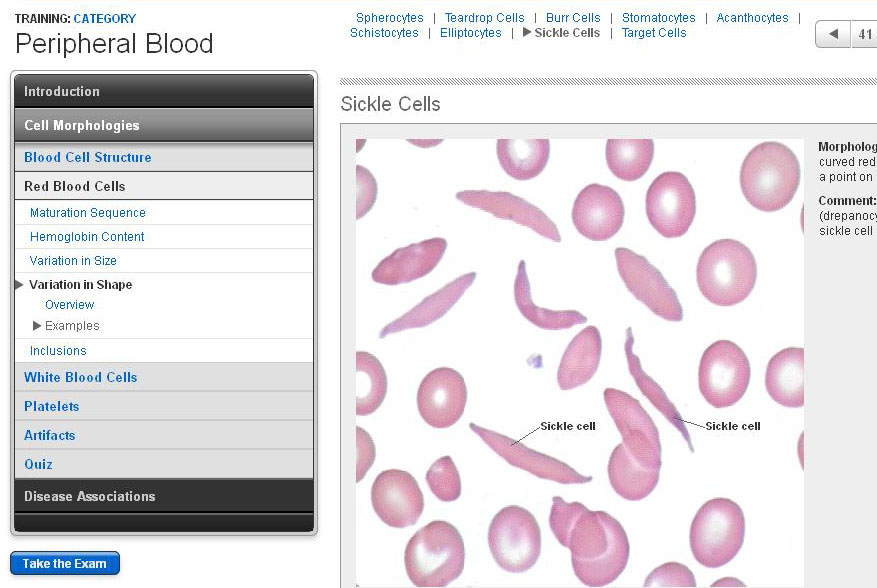The image size is (877, 588).
Task: Open Target Cells page
Action: coord(654,33)
